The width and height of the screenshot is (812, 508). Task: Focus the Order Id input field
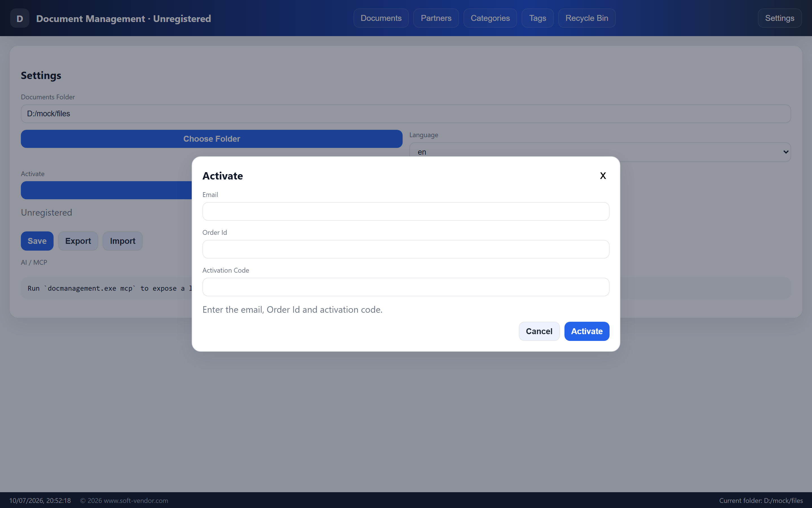tap(406, 249)
